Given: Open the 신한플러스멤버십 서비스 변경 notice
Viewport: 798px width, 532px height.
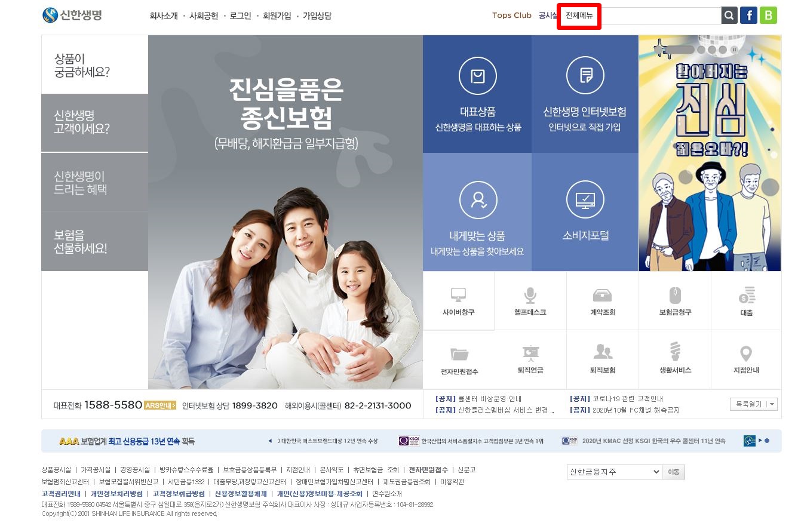Looking at the screenshot, I should tap(496, 410).
